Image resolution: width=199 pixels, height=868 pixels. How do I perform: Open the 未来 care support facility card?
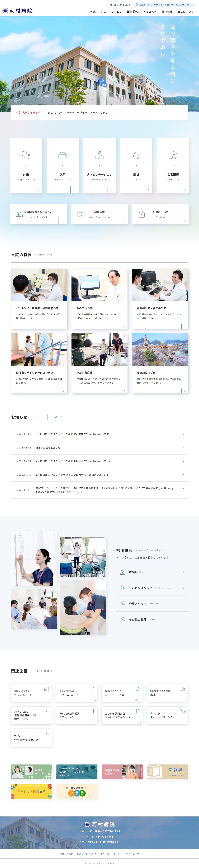[x=167, y=693]
